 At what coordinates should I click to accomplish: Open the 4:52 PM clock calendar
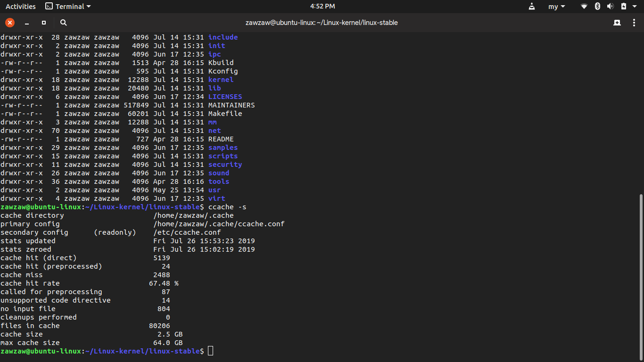point(322,7)
